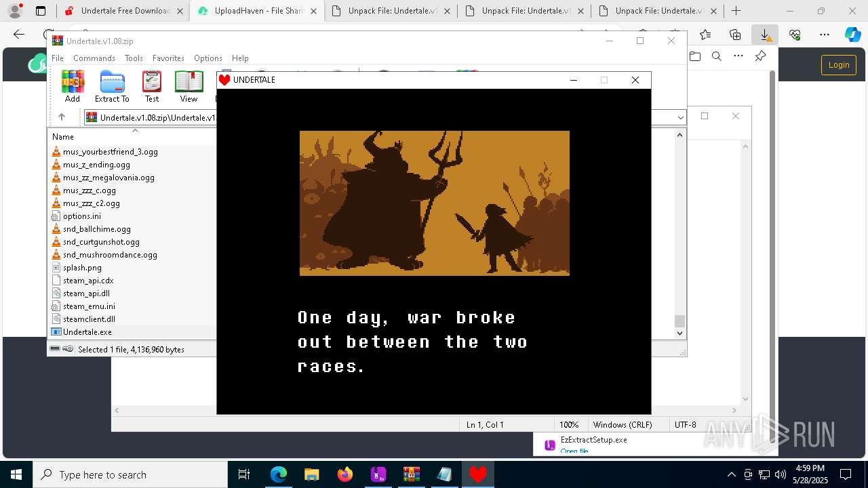Click the View file icon in WinRAR

tap(189, 86)
